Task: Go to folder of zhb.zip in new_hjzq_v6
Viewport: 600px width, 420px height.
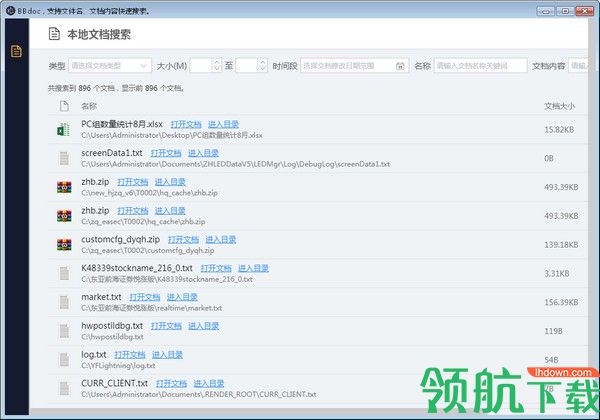Action: tap(170, 182)
